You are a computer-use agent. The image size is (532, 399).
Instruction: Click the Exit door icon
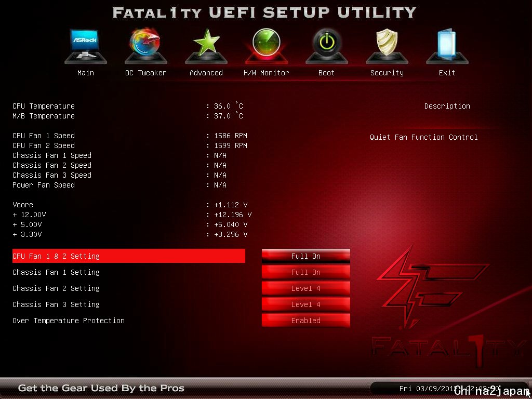point(447,46)
